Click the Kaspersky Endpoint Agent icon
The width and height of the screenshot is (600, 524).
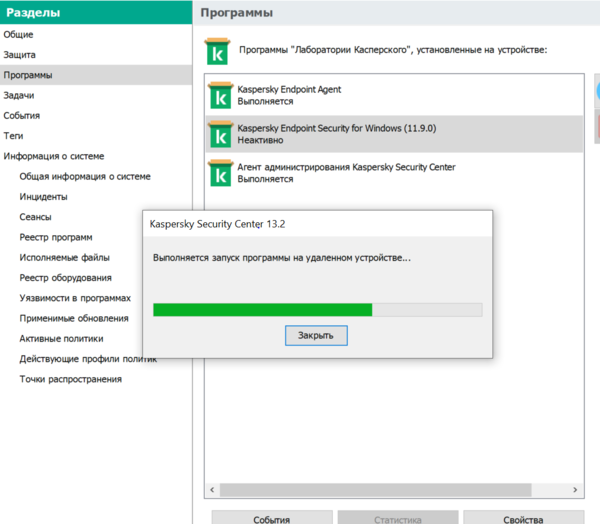click(220, 95)
